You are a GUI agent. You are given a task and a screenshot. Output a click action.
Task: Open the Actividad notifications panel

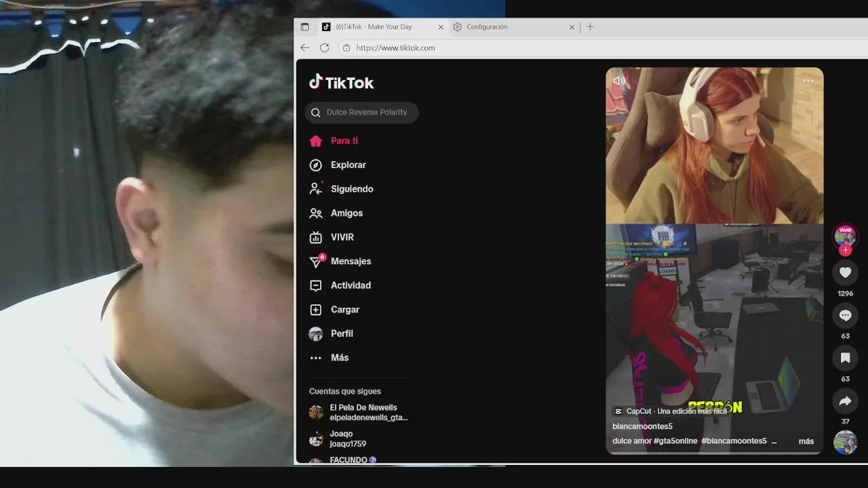340,285
